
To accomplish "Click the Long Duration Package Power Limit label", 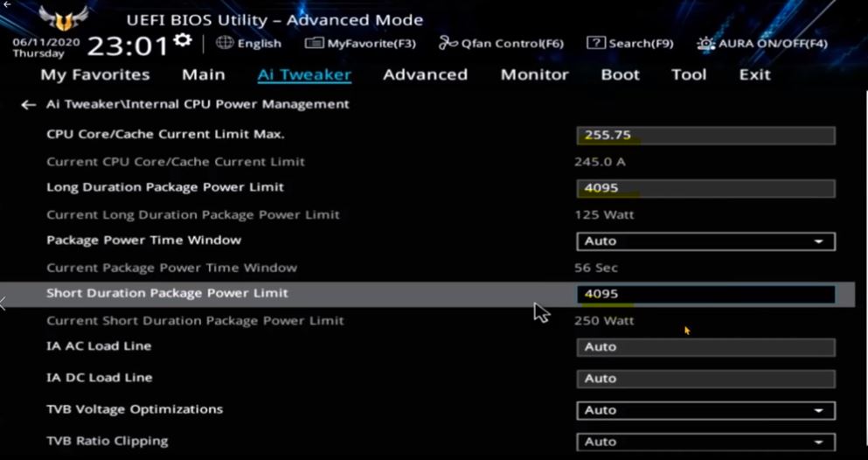I will pyautogui.click(x=165, y=187).
